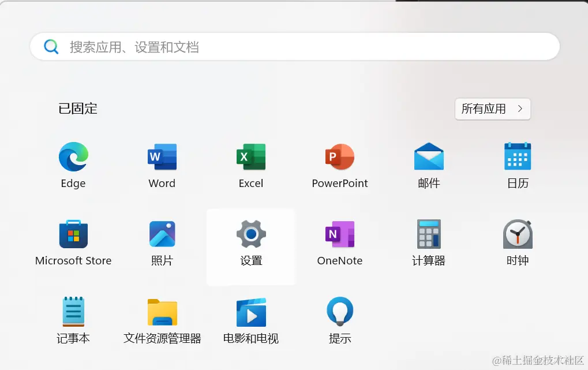Open the 日历 calendar app
The height and width of the screenshot is (370, 588).
pyautogui.click(x=518, y=156)
